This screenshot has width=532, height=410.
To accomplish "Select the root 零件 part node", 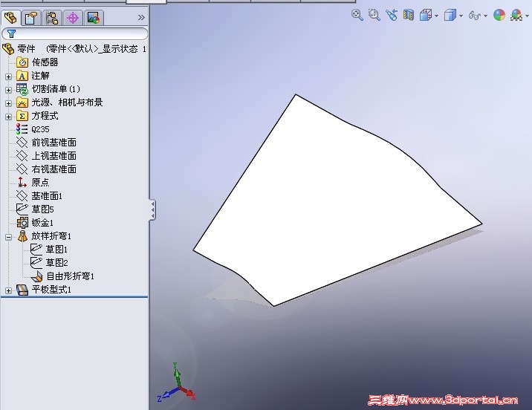I will (x=74, y=49).
